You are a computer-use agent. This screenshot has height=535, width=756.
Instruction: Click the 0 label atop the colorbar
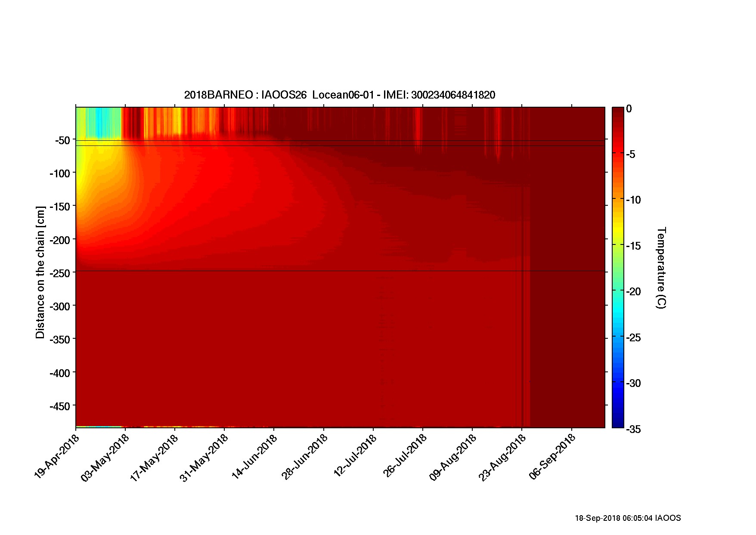coord(629,109)
